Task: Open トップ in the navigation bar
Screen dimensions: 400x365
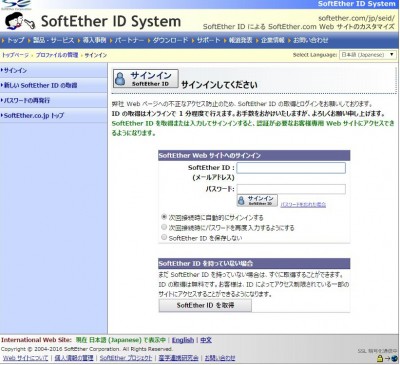Action: [x=15, y=40]
